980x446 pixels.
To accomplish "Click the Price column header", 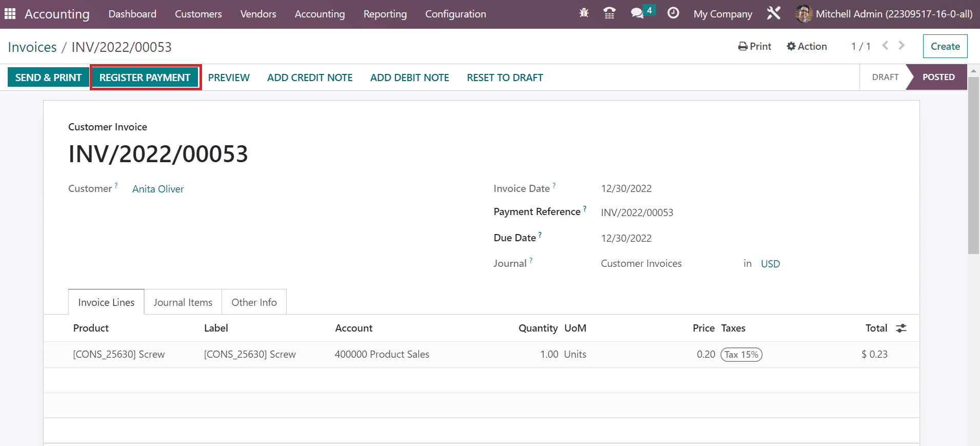I will click(x=704, y=328).
